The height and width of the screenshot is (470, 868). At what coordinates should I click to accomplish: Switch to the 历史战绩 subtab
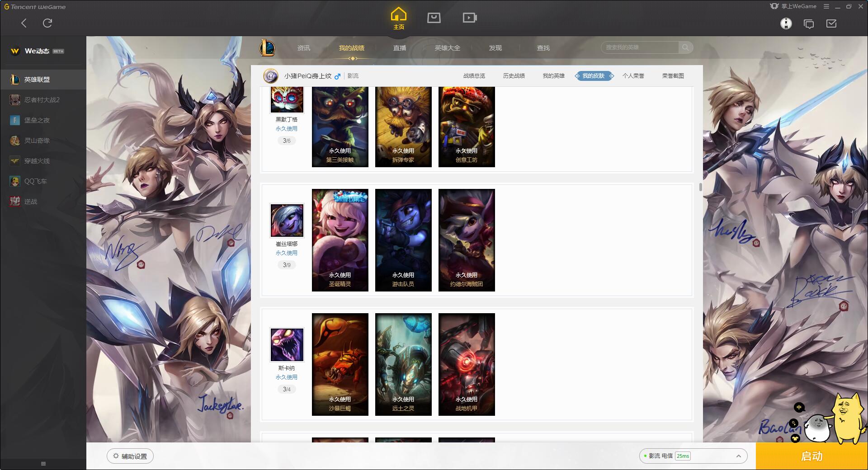[x=514, y=76]
